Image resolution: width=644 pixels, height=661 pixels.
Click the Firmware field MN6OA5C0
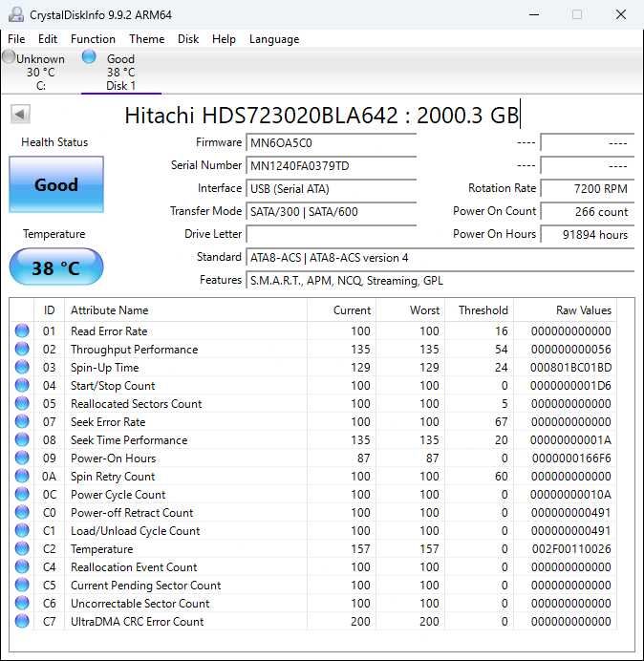pos(331,143)
